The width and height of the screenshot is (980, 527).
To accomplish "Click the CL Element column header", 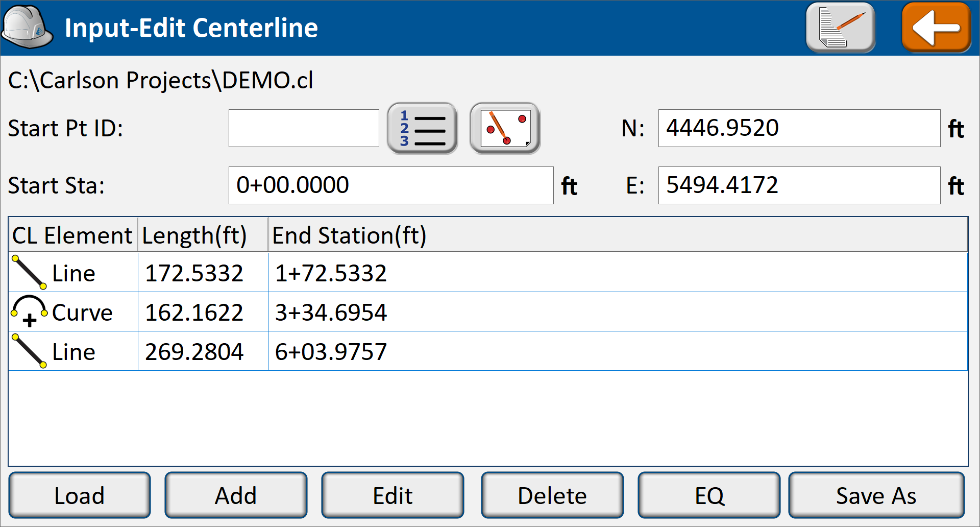I will (73, 235).
